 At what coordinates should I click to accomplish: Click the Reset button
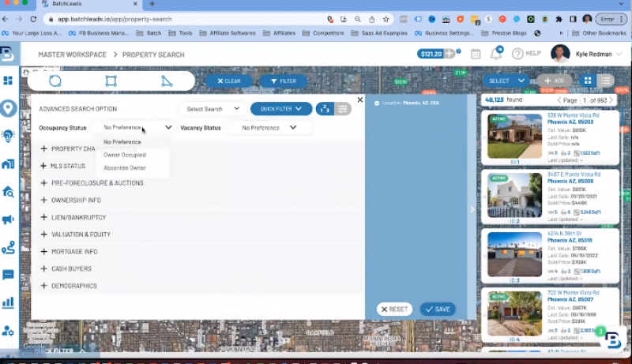(394, 310)
